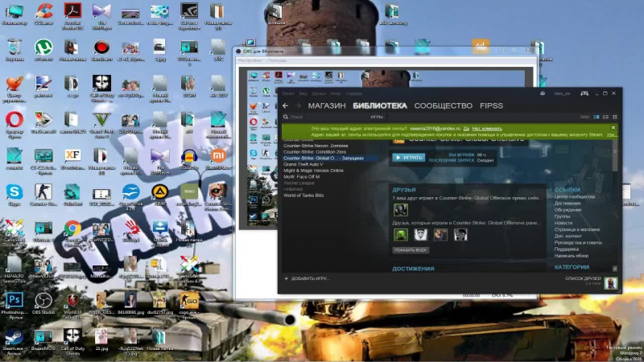Select Counter-Strike Nexon: Zombies in library
The width and height of the screenshot is (644, 362).
point(316,146)
